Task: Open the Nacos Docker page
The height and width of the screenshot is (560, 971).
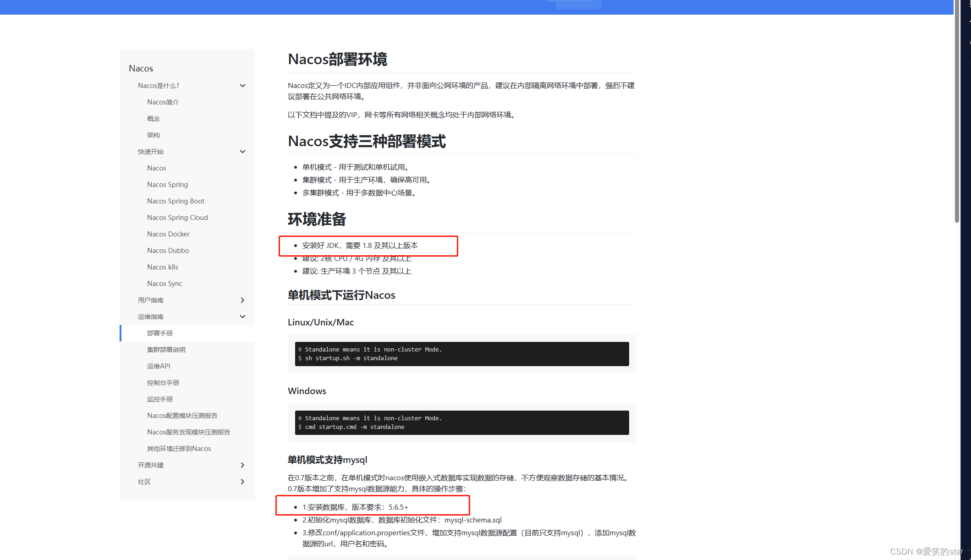Action: click(168, 234)
